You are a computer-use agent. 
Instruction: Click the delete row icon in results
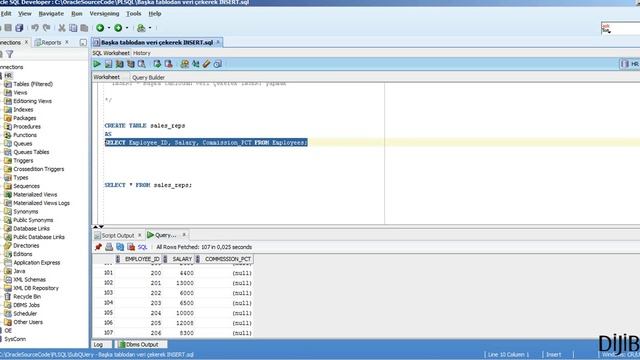pyautogui.click(x=131, y=247)
